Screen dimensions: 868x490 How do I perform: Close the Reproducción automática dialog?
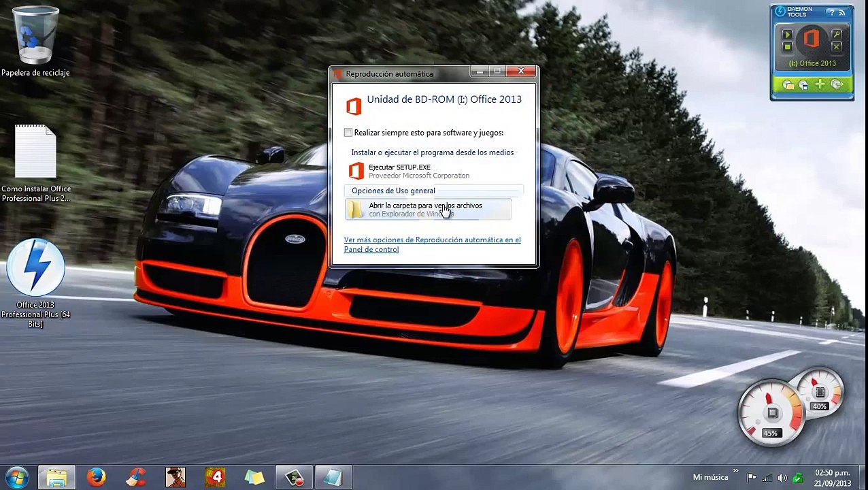521,71
